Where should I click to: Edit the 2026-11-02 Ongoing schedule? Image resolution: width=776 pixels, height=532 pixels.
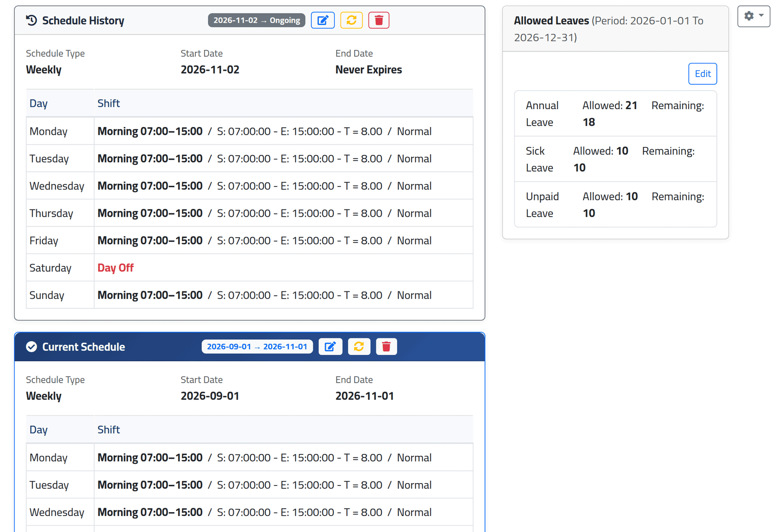(323, 20)
